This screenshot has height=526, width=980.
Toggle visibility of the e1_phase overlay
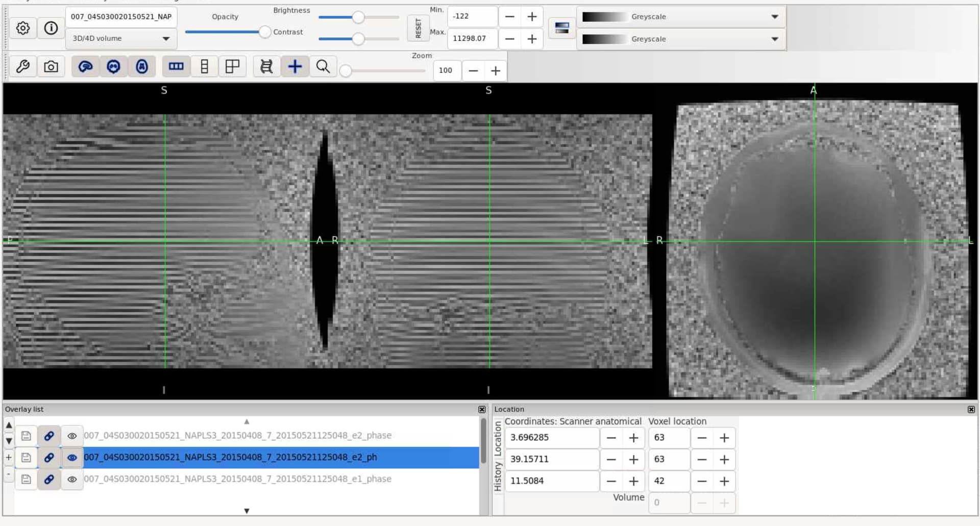(72, 479)
